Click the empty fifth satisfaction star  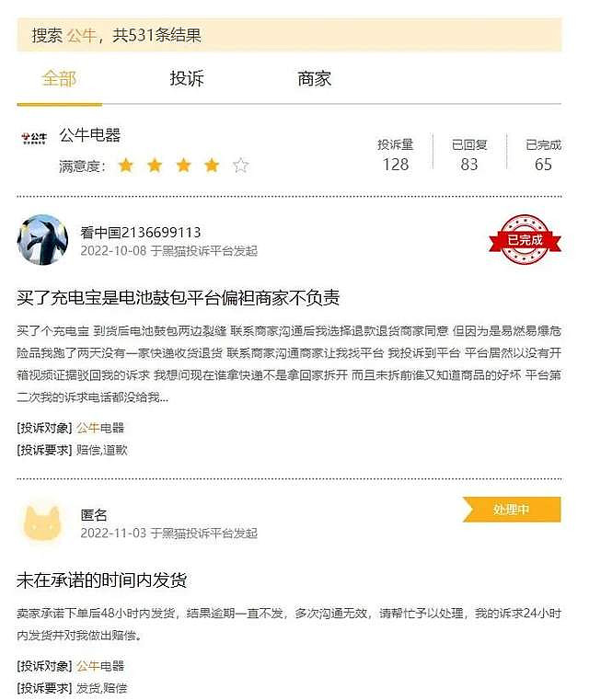(241, 166)
